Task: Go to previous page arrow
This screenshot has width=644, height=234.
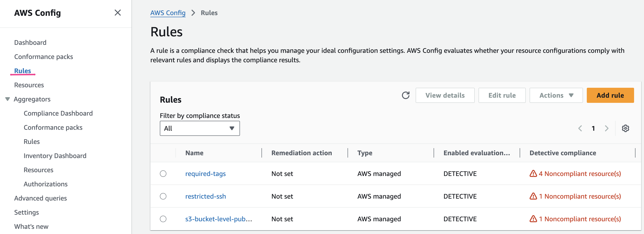Action: coord(580,129)
